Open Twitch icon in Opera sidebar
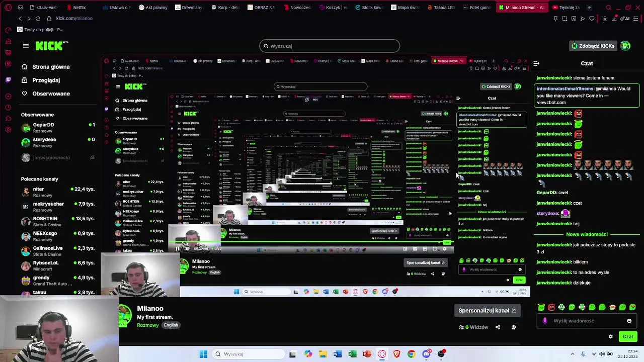 click(x=8, y=79)
